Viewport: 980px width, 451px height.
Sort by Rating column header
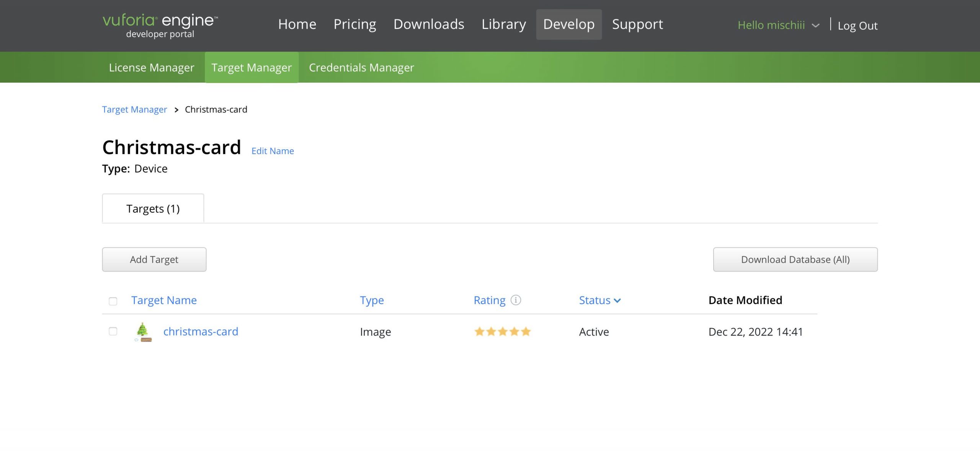click(490, 300)
